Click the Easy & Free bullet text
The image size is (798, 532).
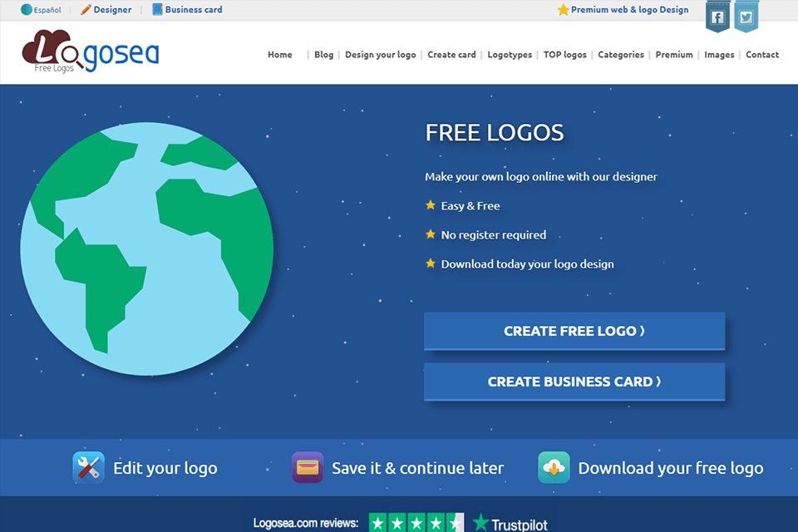(x=470, y=205)
